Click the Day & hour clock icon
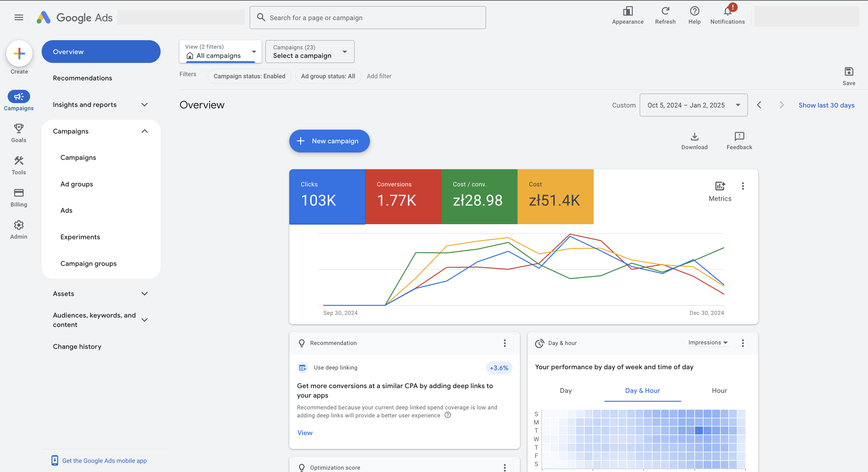Screen dimensions: 868x472 coord(539,343)
